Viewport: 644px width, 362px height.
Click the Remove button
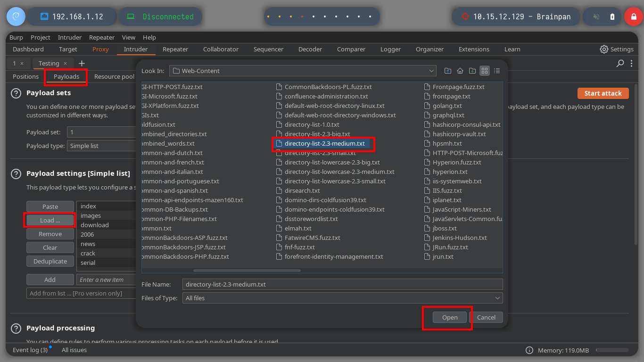(50, 234)
